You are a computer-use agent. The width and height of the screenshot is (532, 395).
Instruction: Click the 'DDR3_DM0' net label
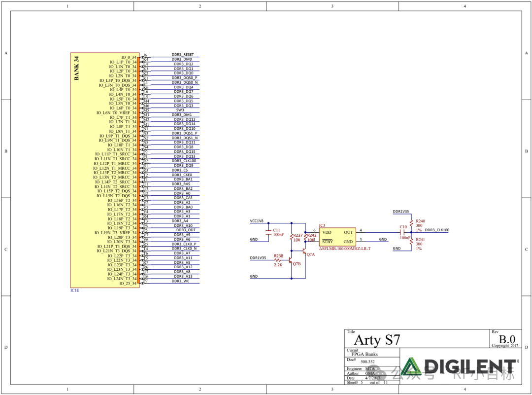tap(181, 59)
